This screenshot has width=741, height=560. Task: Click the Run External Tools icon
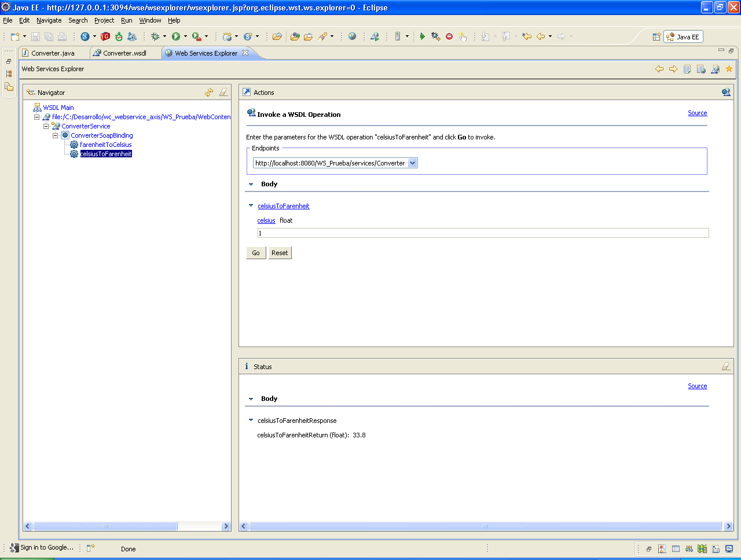tap(197, 36)
